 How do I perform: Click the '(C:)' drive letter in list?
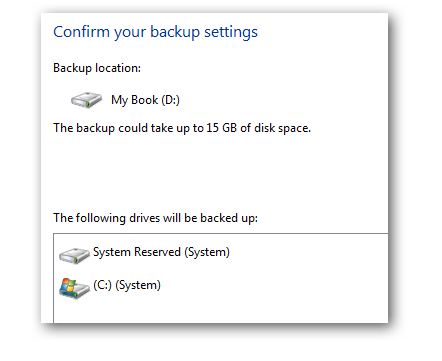[x=102, y=285]
